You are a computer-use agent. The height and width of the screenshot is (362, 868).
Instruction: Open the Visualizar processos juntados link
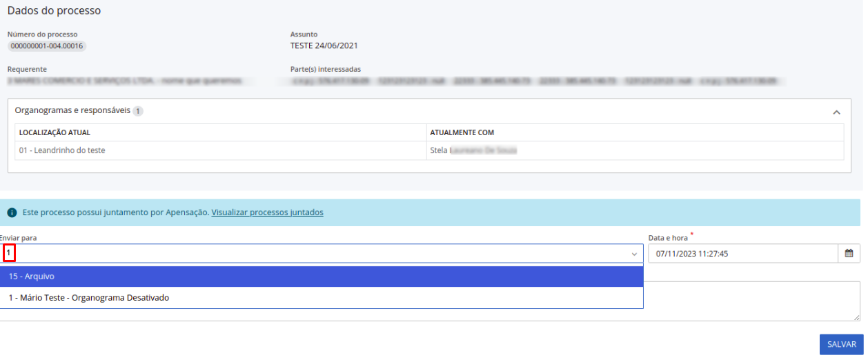(x=267, y=212)
